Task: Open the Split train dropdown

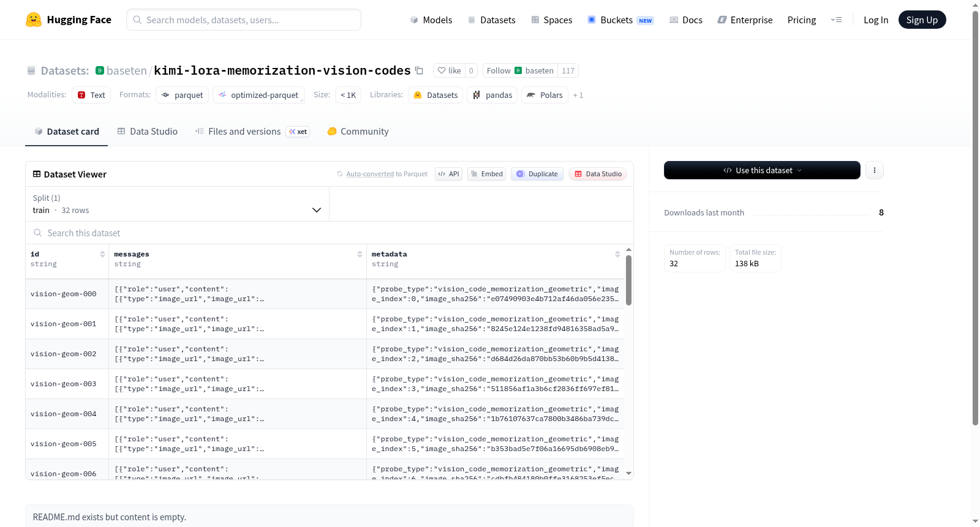Action: pos(178,204)
